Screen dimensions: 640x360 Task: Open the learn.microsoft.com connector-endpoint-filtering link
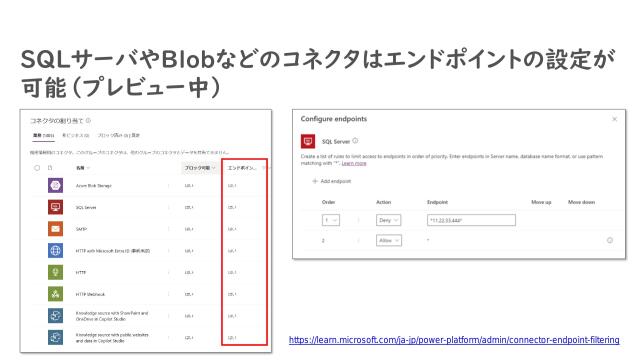[454, 340]
